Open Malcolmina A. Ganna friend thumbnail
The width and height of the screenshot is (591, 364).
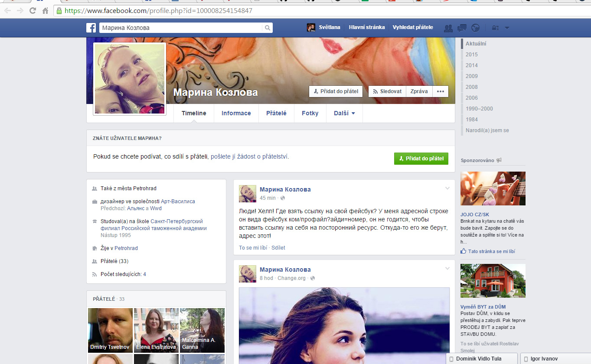tap(202, 330)
